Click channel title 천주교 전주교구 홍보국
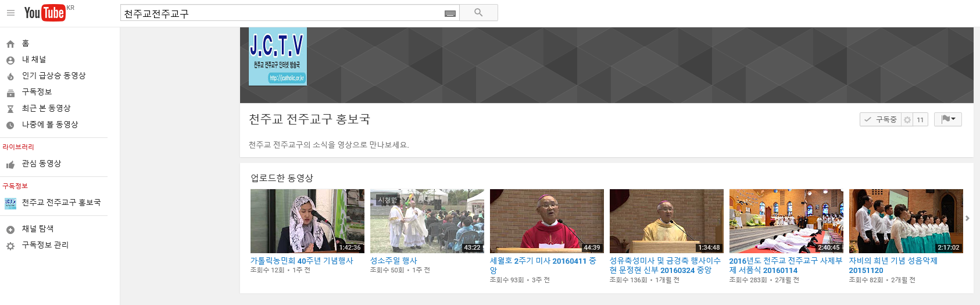 pyautogui.click(x=309, y=119)
